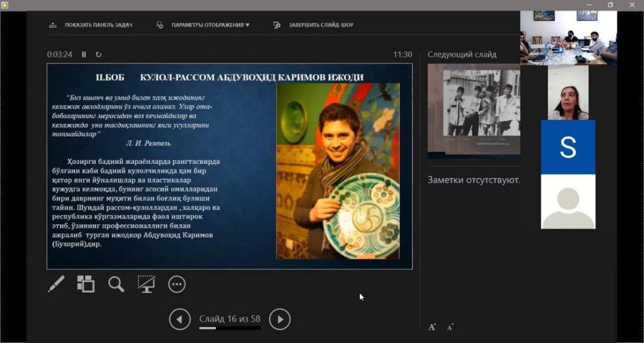Select the blank avatar participant tile
The height and width of the screenshot is (343, 644).
tap(568, 202)
